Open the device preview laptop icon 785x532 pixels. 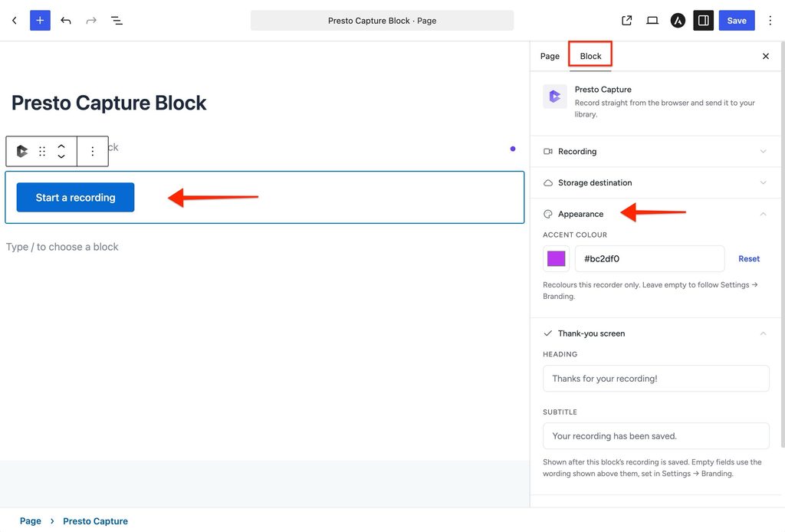pyautogui.click(x=652, y=21)
